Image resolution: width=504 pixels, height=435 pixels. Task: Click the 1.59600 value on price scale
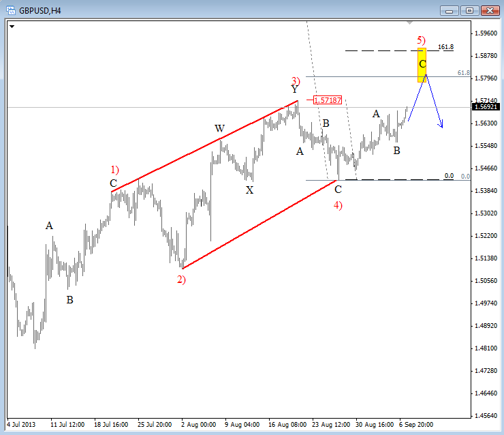click(x=486, y=33)
